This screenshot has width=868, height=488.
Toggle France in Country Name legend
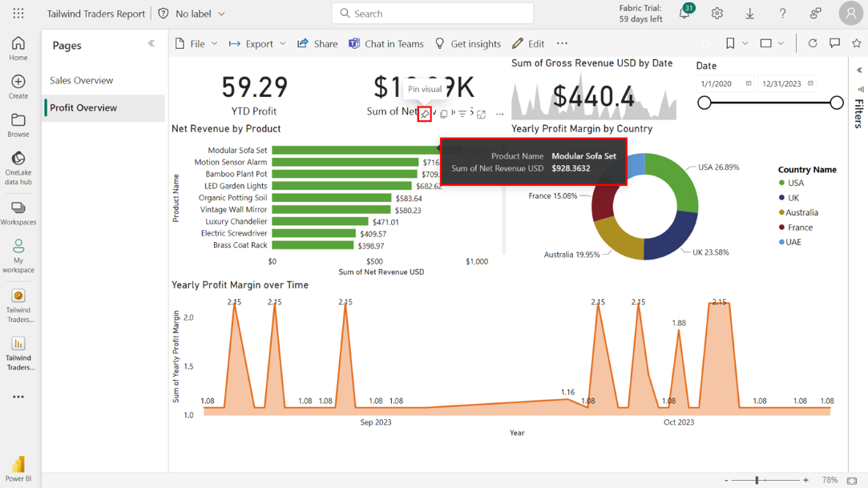[799, 228]
